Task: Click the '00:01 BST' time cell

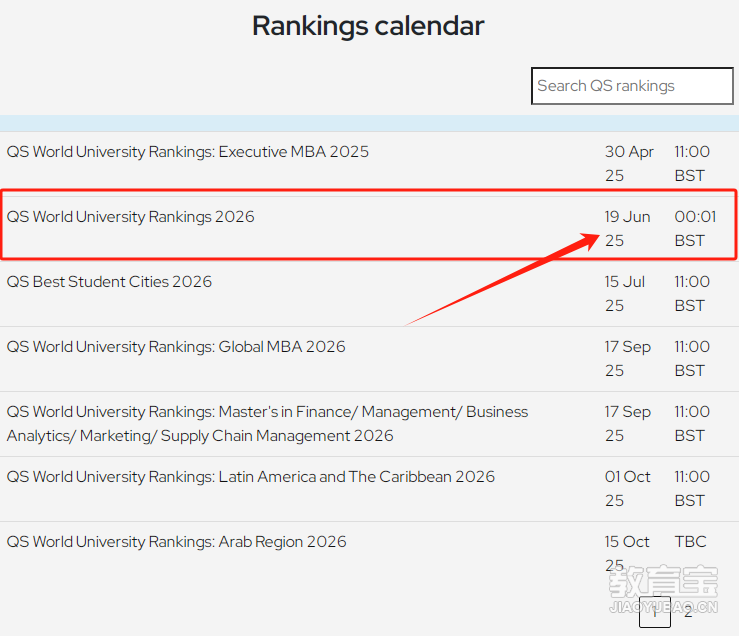Action: click(x=695, y=229)
